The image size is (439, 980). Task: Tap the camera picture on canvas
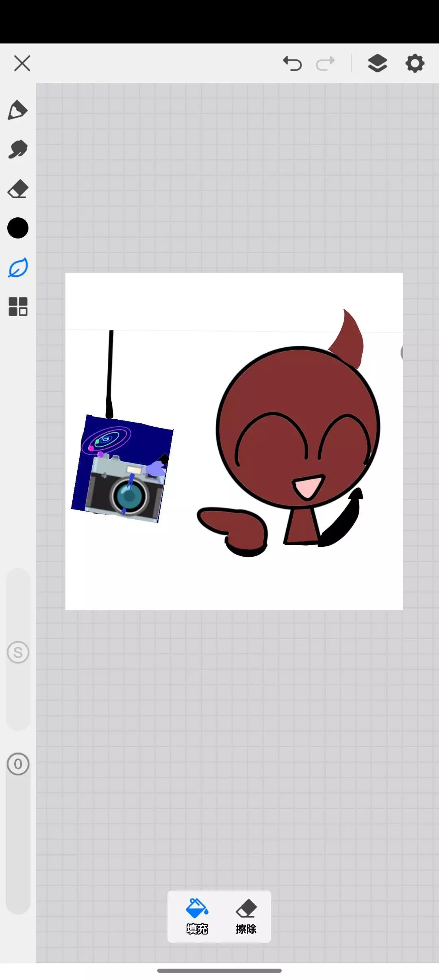[x=126, y=488]
